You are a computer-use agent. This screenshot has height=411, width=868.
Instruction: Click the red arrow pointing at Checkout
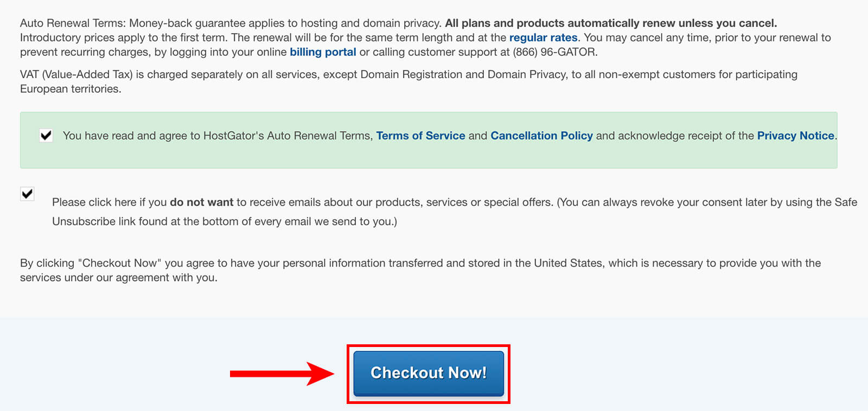pyautogui.click(x=282, y=374)
